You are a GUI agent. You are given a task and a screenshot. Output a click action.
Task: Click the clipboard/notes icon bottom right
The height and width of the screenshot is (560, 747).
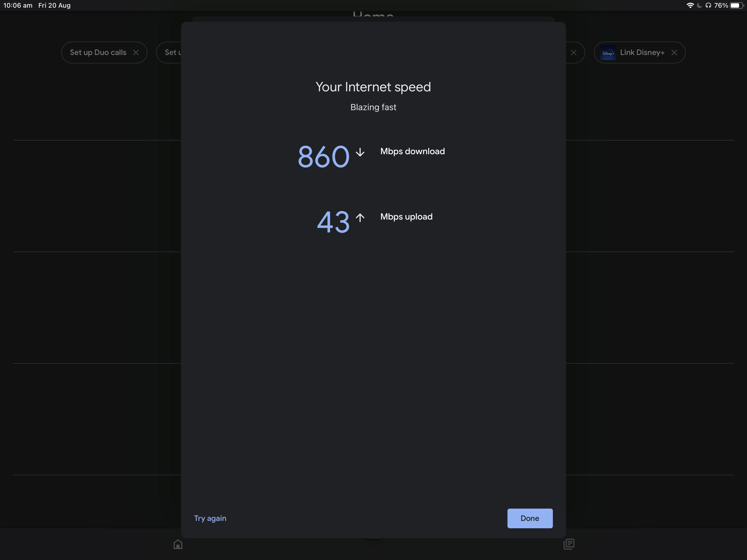point(569,544)
